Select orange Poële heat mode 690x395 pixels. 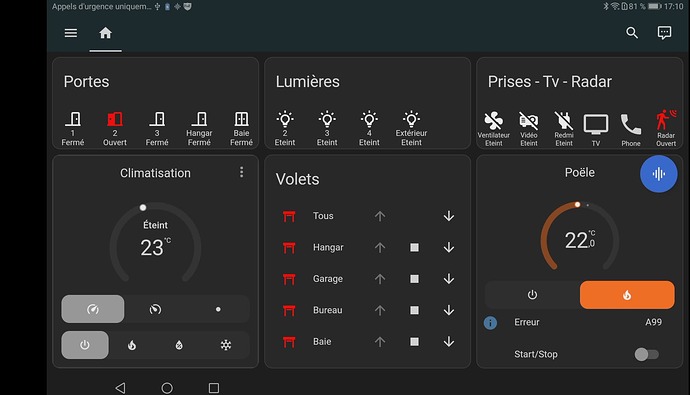point(627,295)
